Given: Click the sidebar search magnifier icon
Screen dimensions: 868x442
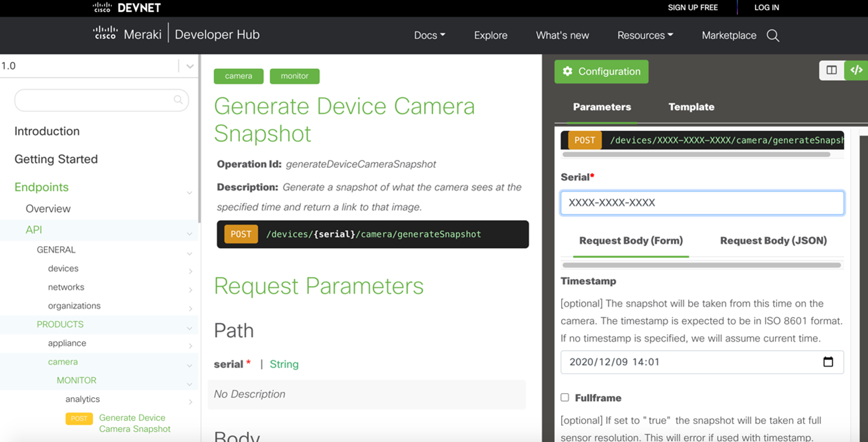Looking at the screenshot, I should (178, 100).
